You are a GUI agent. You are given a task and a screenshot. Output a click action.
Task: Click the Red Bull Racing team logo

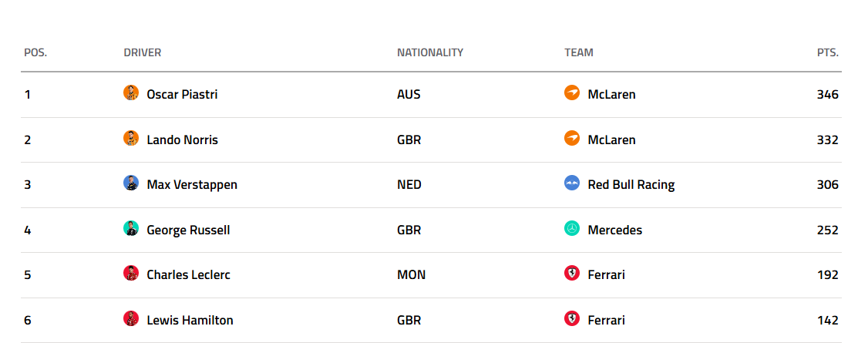click(572, 183)
